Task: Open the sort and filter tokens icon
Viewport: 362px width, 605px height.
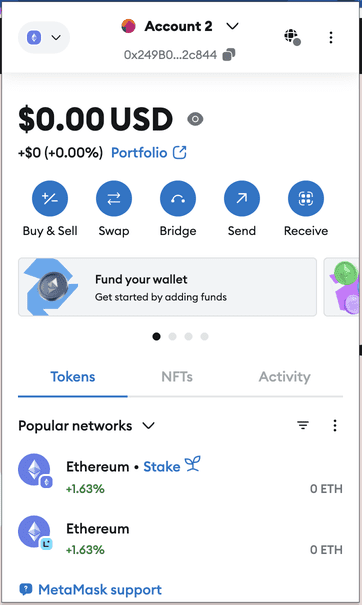Action: click(303, 425)
